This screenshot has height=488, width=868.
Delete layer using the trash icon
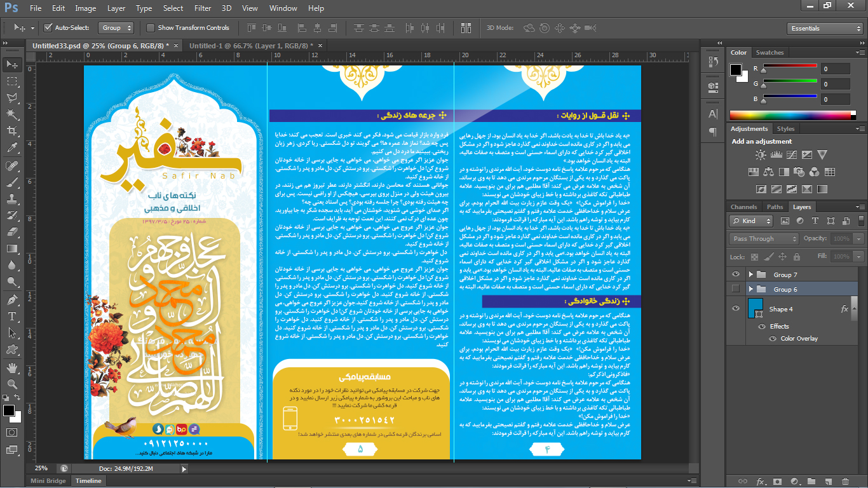844,481
